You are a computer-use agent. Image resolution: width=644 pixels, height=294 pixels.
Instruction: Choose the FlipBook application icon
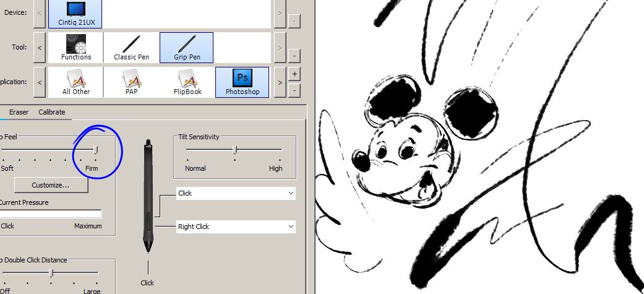click(x=187, y=82)
